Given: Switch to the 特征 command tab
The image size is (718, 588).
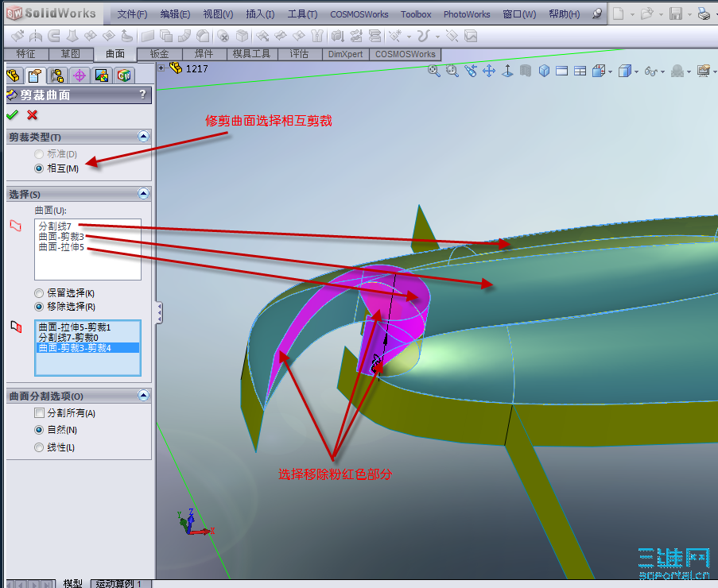Looking at the screenshot, I should coord(25,54).
